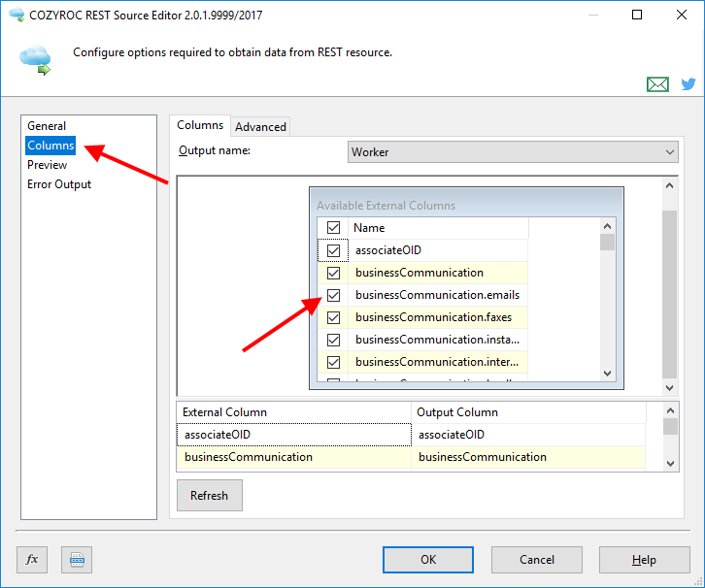The height and width of the screenshot is (588, 705).
Task: Select Preview in the left panel
Action: coord(47,165)
